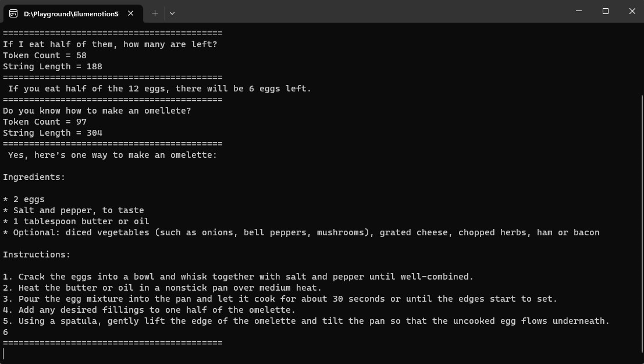Click the command prompt icon on the tab
The width and height of the screenshot is (644, 364).
[x=13, y=13]
